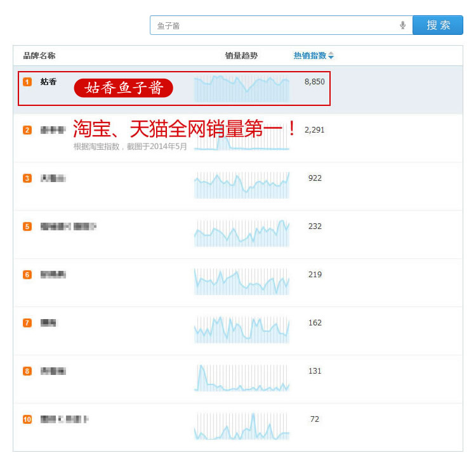Click hot-sale index value 219

click(x=315, y=275)
